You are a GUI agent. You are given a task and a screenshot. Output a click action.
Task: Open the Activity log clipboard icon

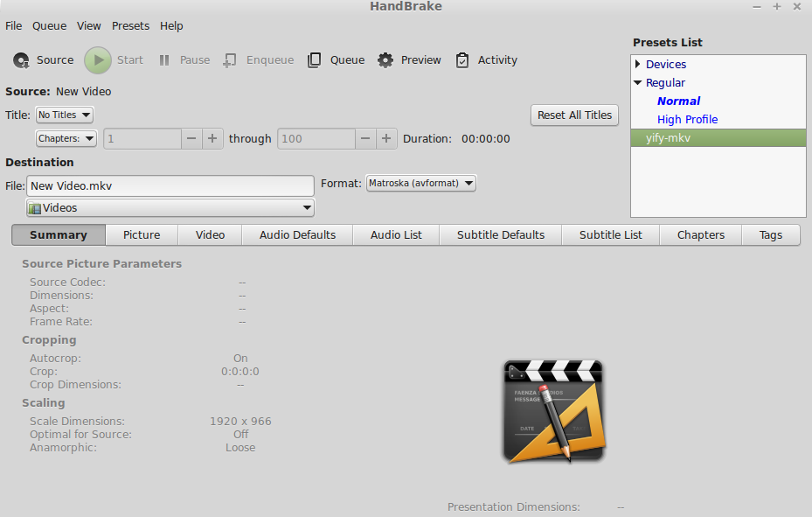point(462,60)
